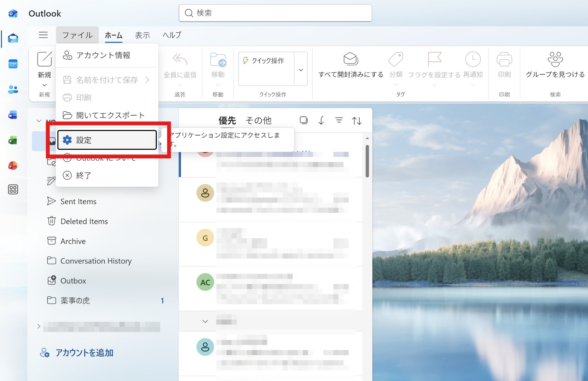Launch Excel from the left app bar

tap(13, 140)
